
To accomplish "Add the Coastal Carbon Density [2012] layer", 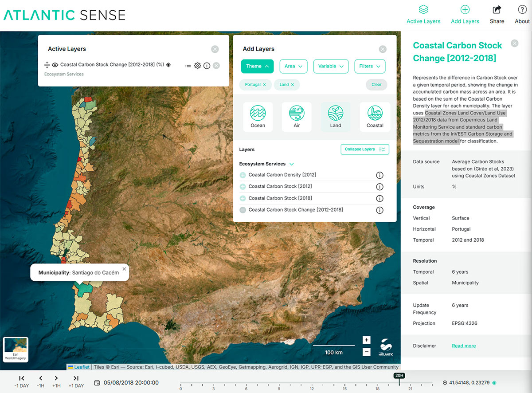I will (x=243, y=175).
